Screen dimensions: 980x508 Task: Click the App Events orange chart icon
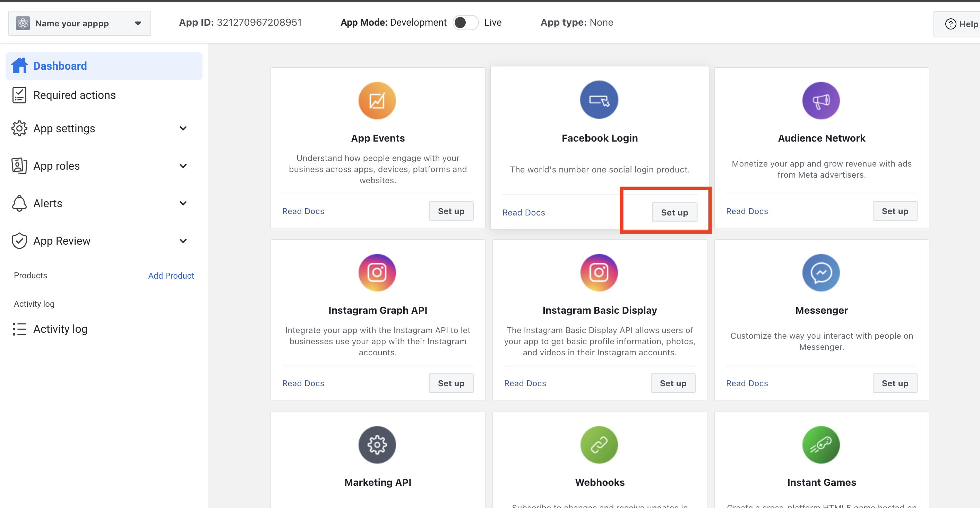click(x=377, y=101)
